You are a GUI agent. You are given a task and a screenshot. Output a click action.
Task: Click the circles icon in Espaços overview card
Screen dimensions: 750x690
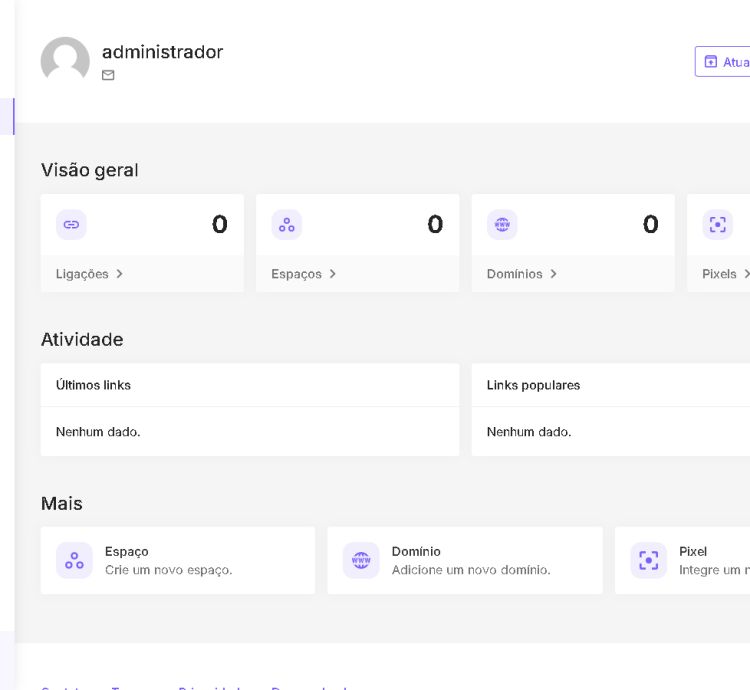pyautogui.click(x=287, y=225)
